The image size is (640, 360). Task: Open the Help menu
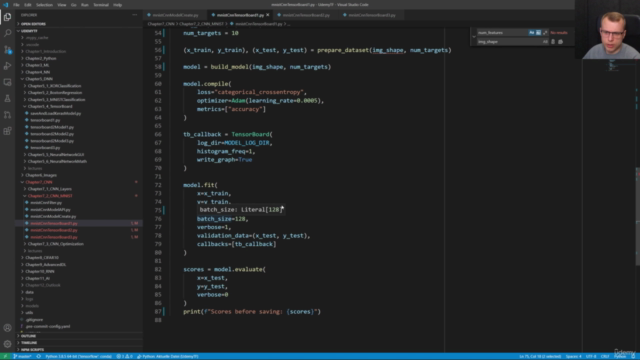(x=118, y=5)
